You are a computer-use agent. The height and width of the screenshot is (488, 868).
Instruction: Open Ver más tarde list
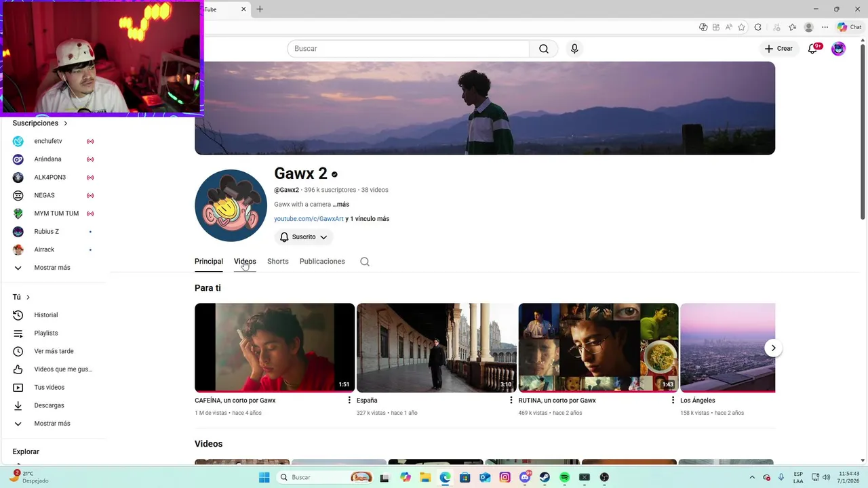pyautogui.click(x=53, y=351)
